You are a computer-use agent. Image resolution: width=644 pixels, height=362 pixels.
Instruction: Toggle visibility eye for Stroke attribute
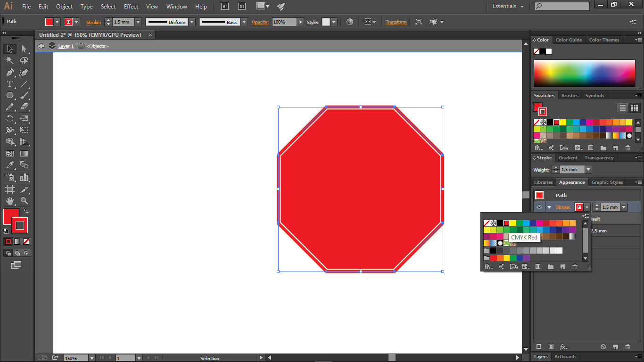[539, 207]
